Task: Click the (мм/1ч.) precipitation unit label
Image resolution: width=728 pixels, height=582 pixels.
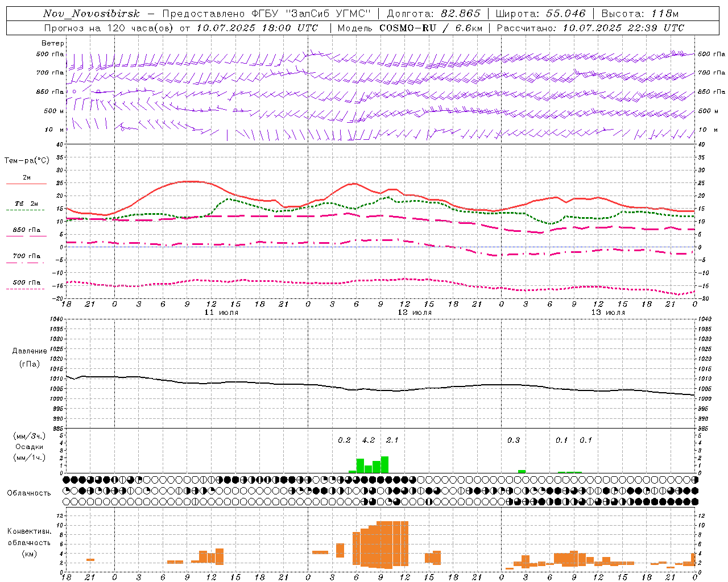Action: point(30,458)
